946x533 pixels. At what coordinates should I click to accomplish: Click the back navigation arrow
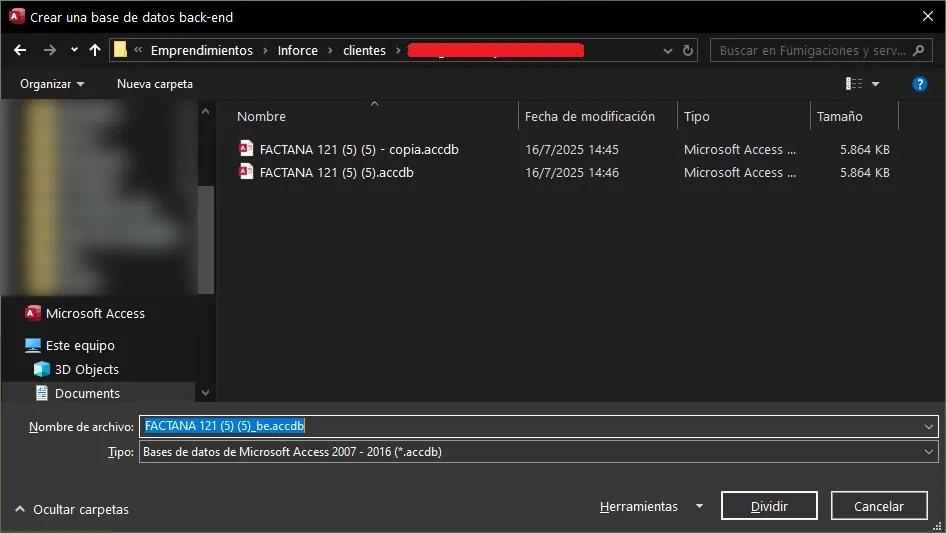click(20, 50)
